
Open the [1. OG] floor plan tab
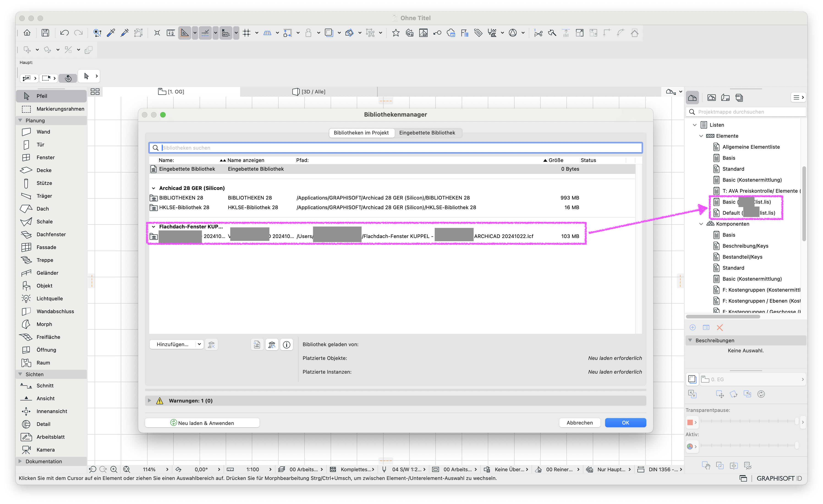click(171, 91)
